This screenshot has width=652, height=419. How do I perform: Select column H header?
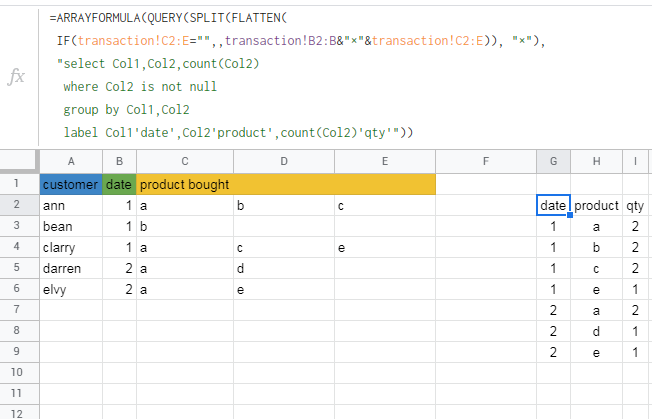(596, 161)
